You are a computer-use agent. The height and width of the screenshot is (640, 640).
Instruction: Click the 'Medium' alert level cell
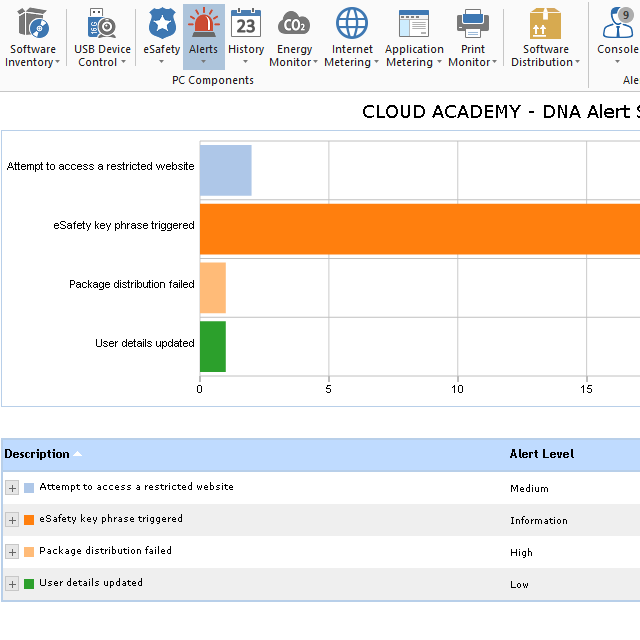coord(529,489)
